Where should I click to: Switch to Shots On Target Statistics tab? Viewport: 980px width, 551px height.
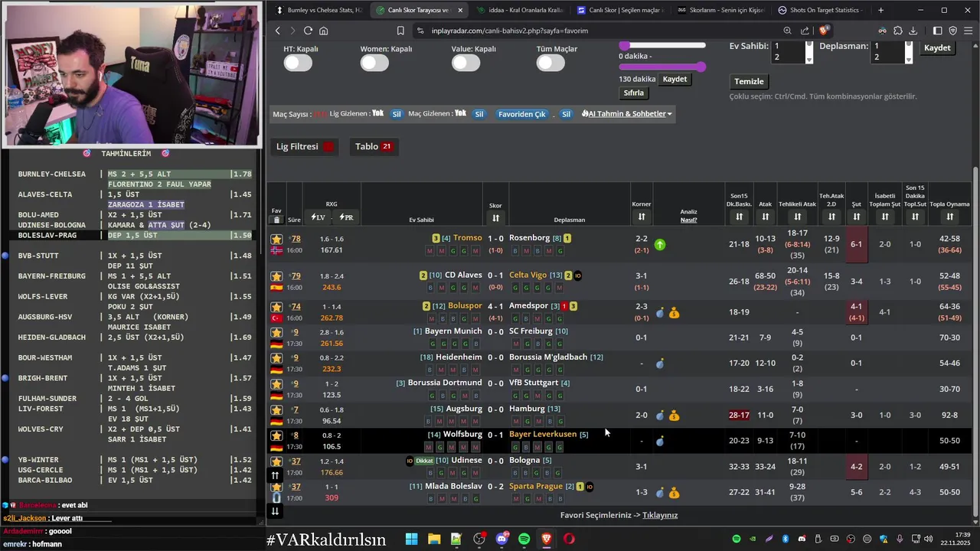821,10
